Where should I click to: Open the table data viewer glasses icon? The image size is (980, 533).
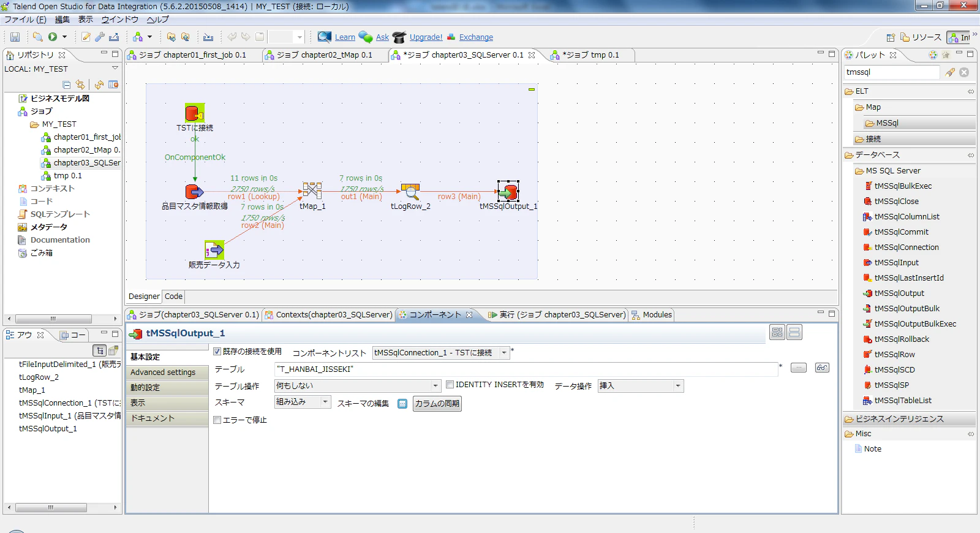pyautogui.click(x=822, y=368)
